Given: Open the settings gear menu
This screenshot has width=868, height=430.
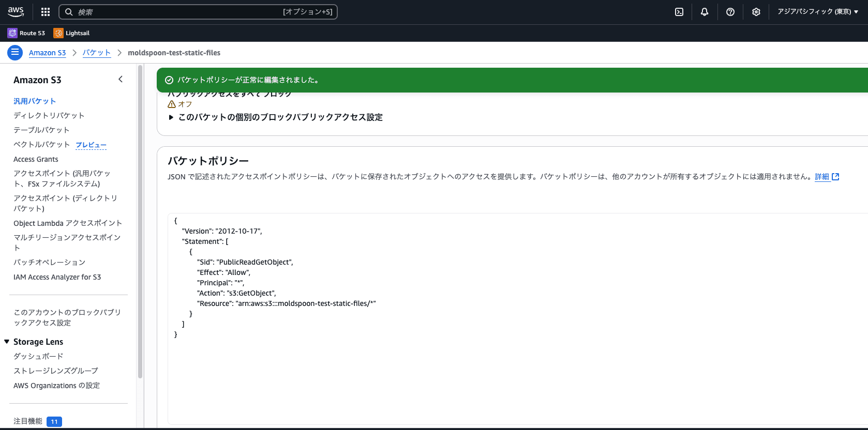Looking at the screenshot, I should point(756,12).
